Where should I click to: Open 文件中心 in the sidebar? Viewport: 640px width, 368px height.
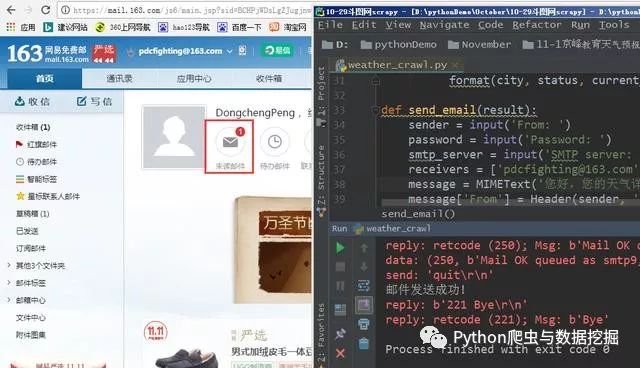[x=31, y=317]
